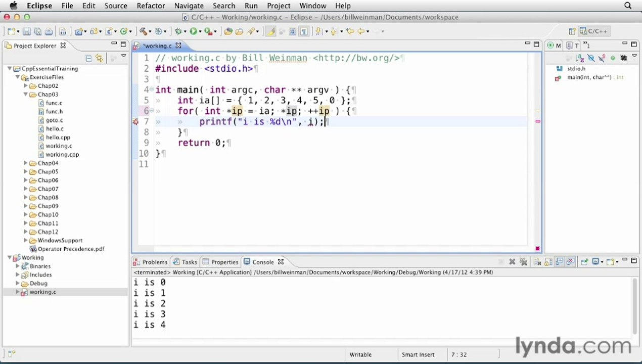The height and width of the screenshot is (364, 642).
Task: Open the Open Console dropdown arrow
Action: point(617,262)
